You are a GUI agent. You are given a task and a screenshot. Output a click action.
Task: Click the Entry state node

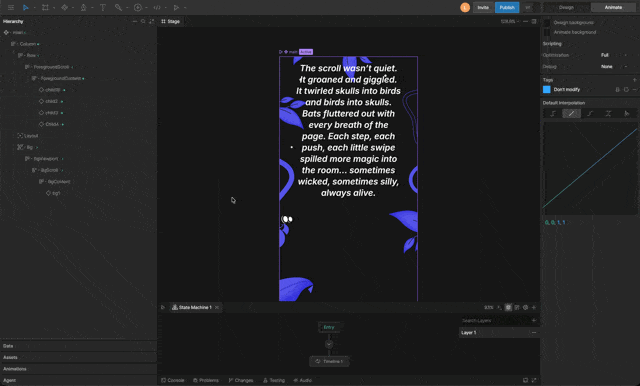(x=329, y=327)
